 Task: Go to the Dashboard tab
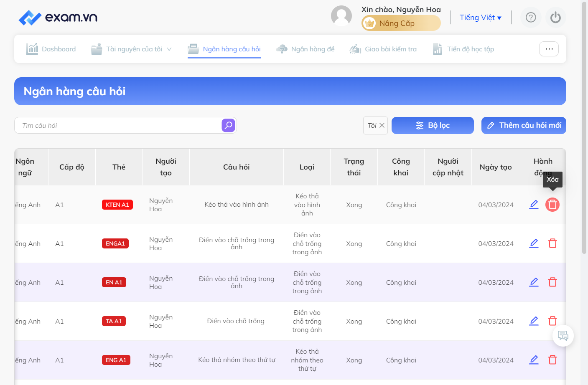(51, 49)
